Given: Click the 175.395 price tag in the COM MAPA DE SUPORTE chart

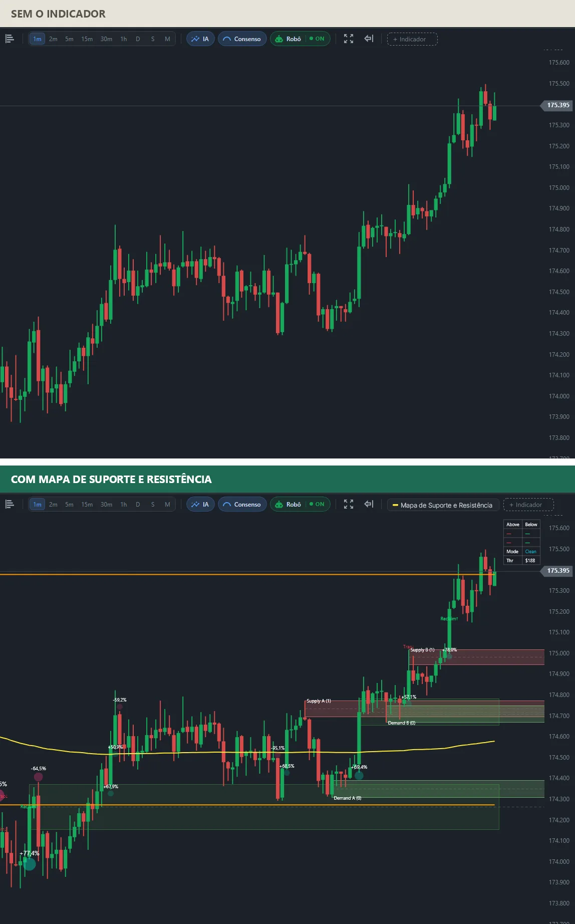Looking at the screenshot, I should pyautogui.click(x=557, y=571).
